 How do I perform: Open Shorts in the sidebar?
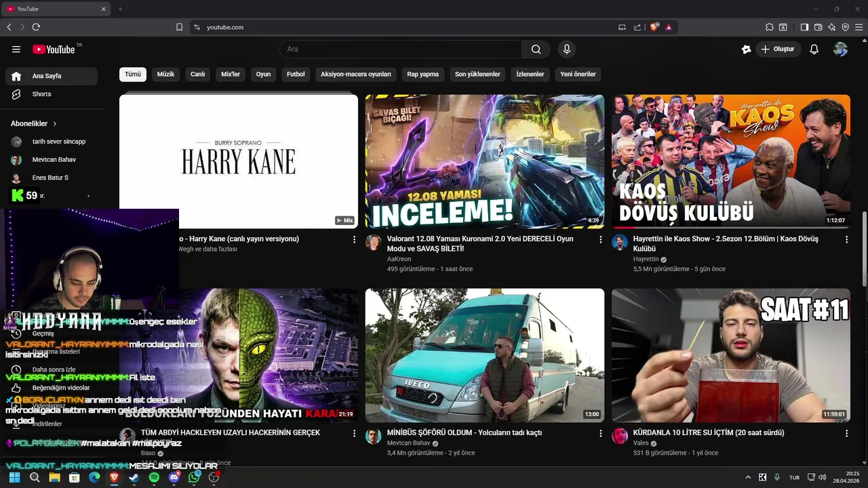(52, 94)
